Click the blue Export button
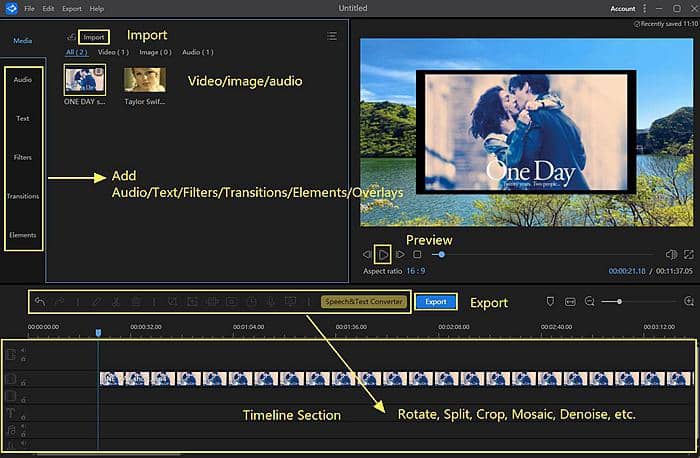This screenshot has height=458, width=700. click(x=436, y=302)
